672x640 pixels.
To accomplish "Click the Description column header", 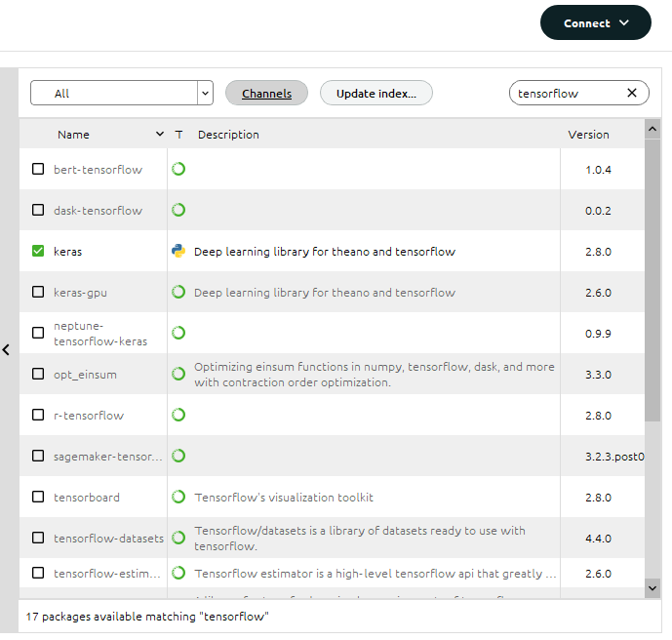I will (x=228, y=135).
